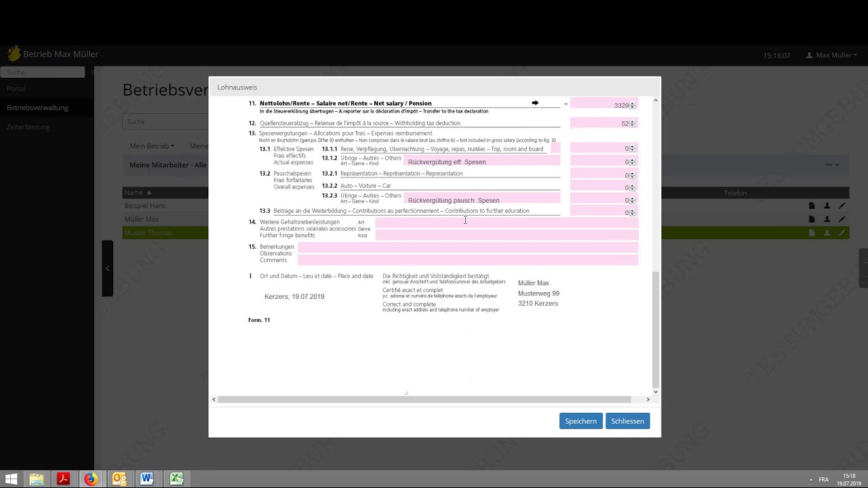Click the dialog scroll-down arrow
This screenshot has width=868, height=488.
click(655, 392)
